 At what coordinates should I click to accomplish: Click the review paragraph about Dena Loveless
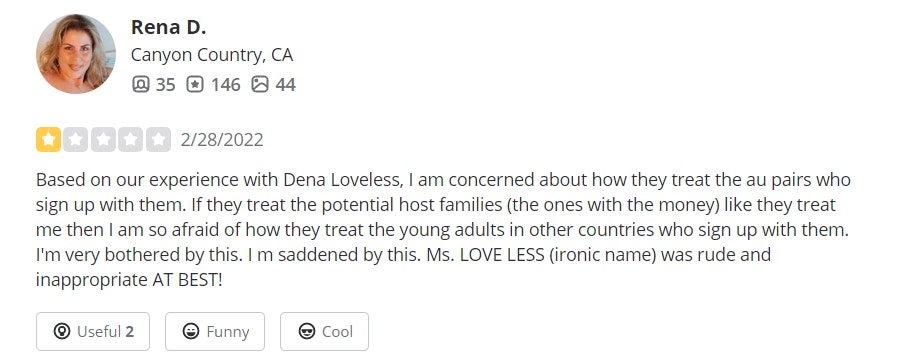pos(443,230)
